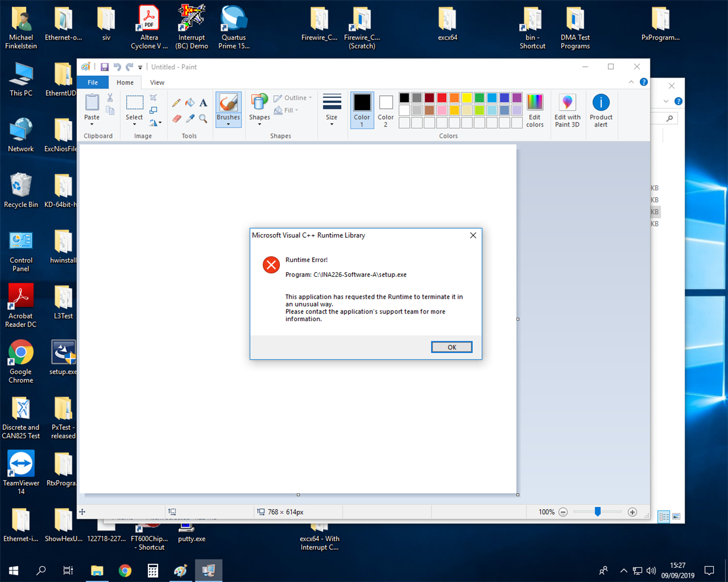728x582 pixels.
Task: Switch Explorer window to details view
Action: (x=664, y=516)
